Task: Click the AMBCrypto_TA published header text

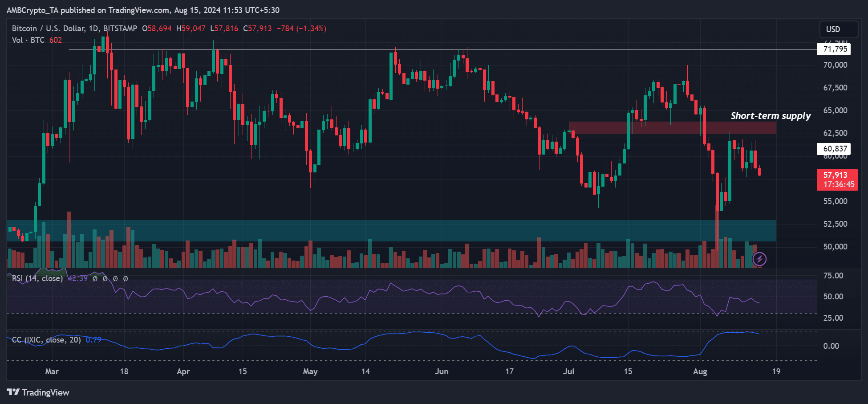Action: pos(143,10)
